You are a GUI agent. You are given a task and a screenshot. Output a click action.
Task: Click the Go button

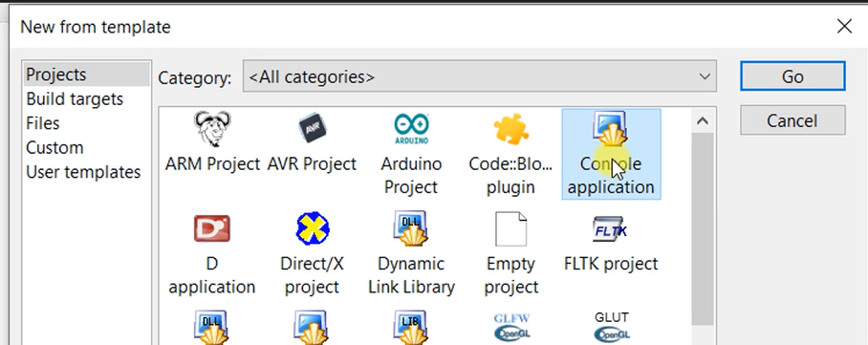click(x=792, y=76)
